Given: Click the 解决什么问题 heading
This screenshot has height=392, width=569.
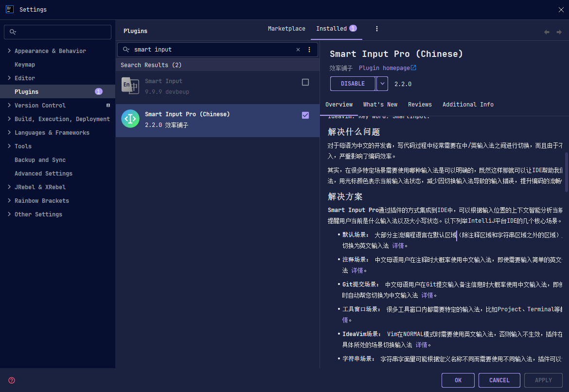Looking at the screenshot, I should pos(354,132).
